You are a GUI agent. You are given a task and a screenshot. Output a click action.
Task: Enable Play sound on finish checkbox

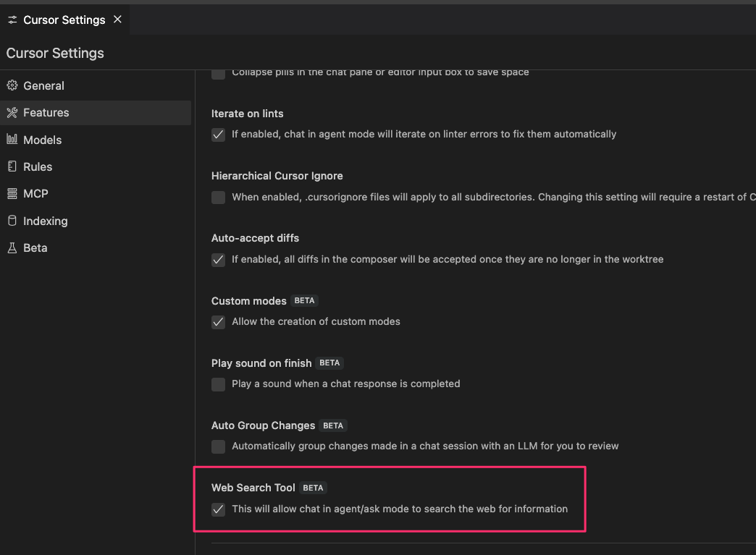[x=219, y=384]
